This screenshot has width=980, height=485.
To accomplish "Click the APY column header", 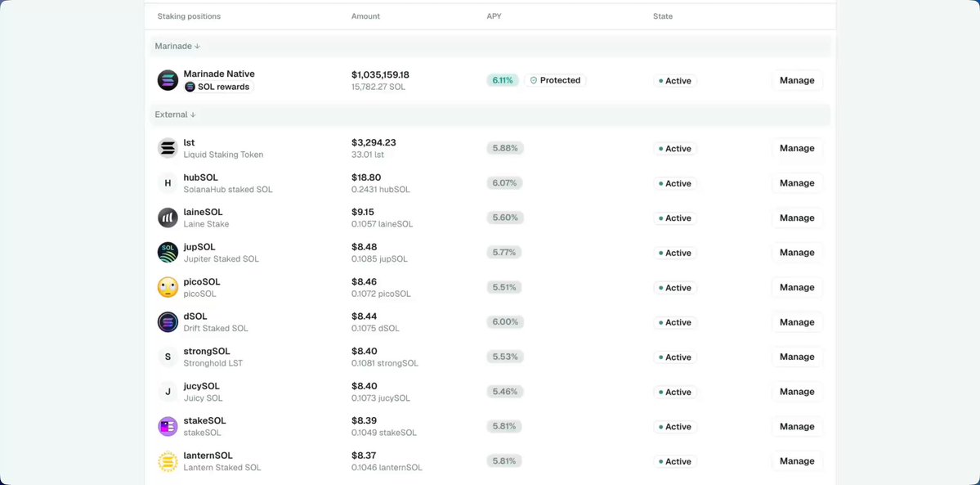I will click(494, 16).
